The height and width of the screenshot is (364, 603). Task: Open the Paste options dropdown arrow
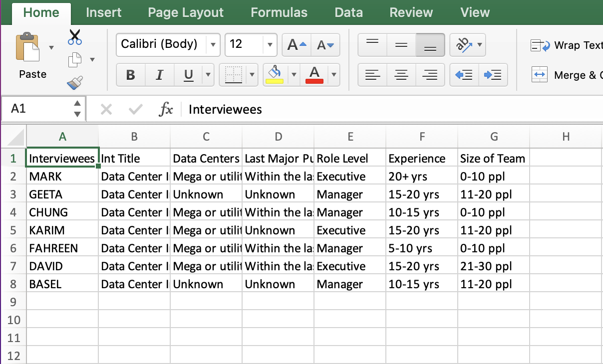(51, 48)
